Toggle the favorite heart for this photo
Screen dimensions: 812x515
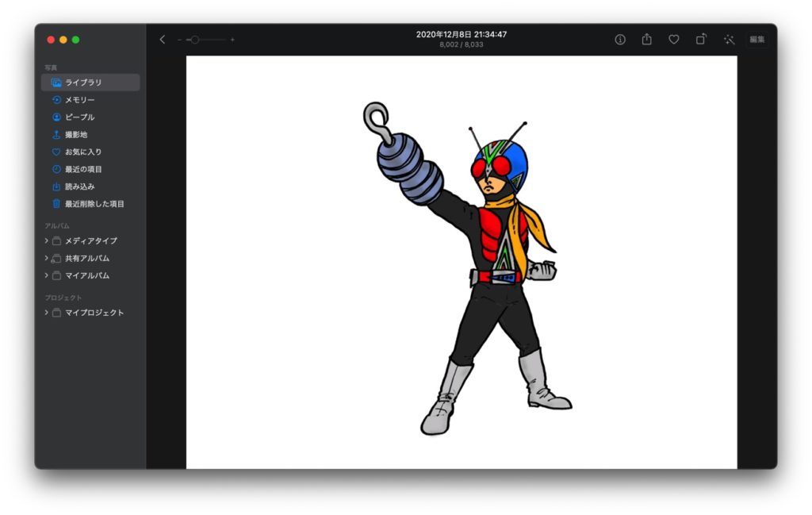(x=674, y=40)
